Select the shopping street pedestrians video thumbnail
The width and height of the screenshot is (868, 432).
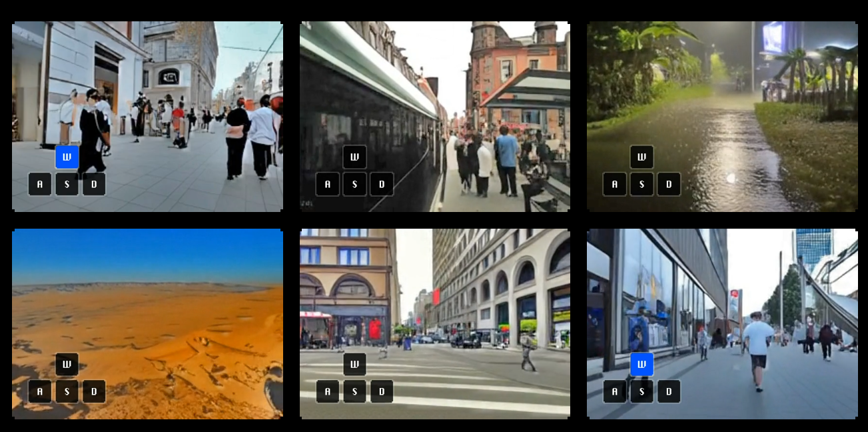[x=147, y=117]
